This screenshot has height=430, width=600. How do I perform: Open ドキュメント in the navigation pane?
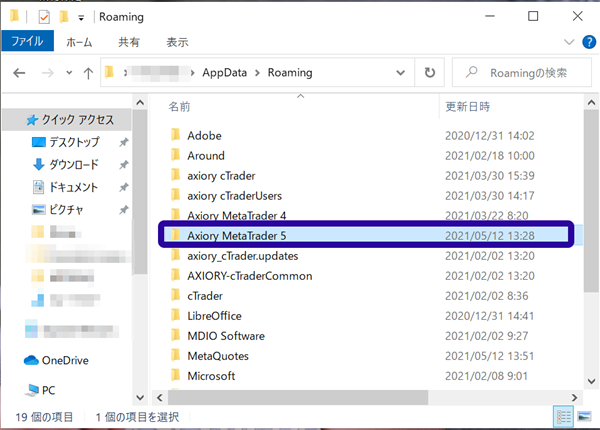click(x=74, y=187)
